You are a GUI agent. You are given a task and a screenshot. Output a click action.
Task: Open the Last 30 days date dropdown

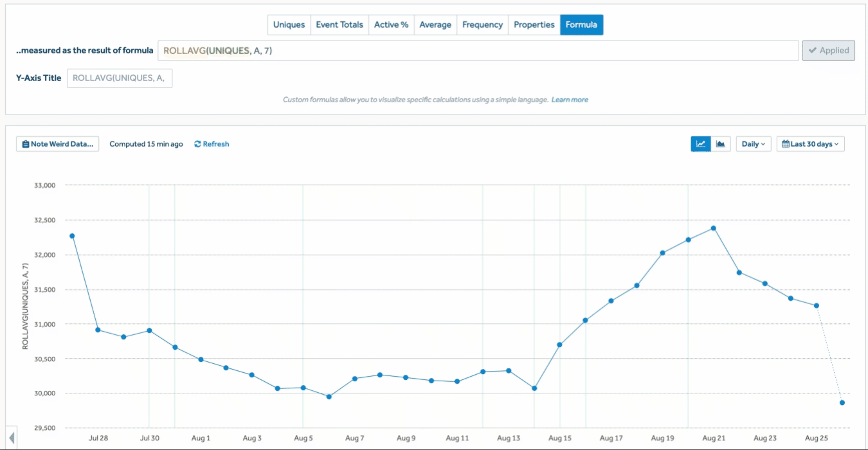[810, 144]
